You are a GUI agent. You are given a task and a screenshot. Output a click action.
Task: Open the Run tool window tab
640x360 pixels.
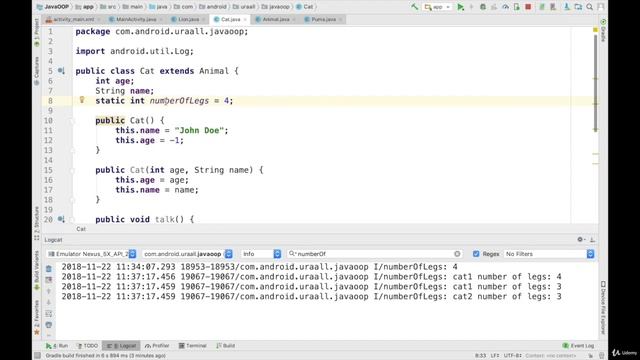click(57, 346)
